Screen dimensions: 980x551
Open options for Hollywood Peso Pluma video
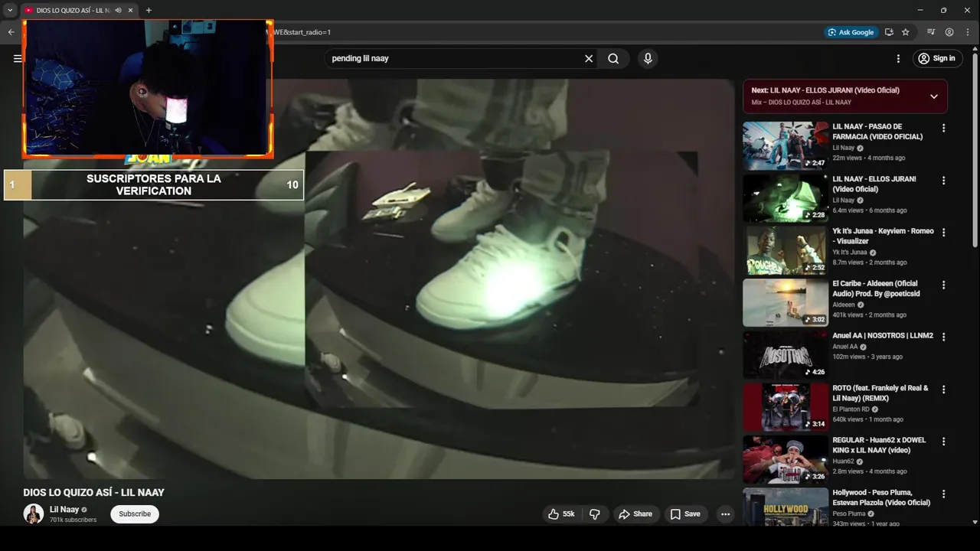[x=943, y=494]
